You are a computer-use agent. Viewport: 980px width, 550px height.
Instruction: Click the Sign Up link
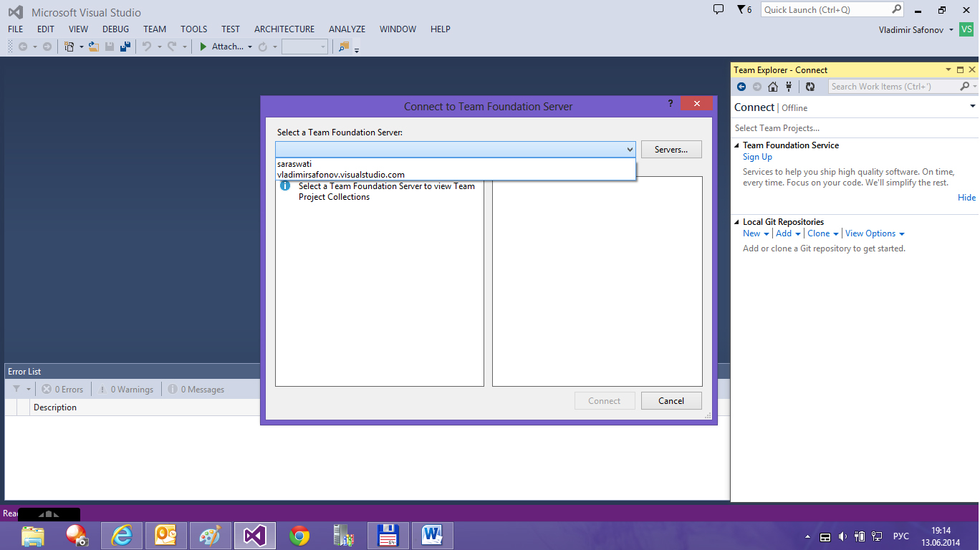point(757,157)
